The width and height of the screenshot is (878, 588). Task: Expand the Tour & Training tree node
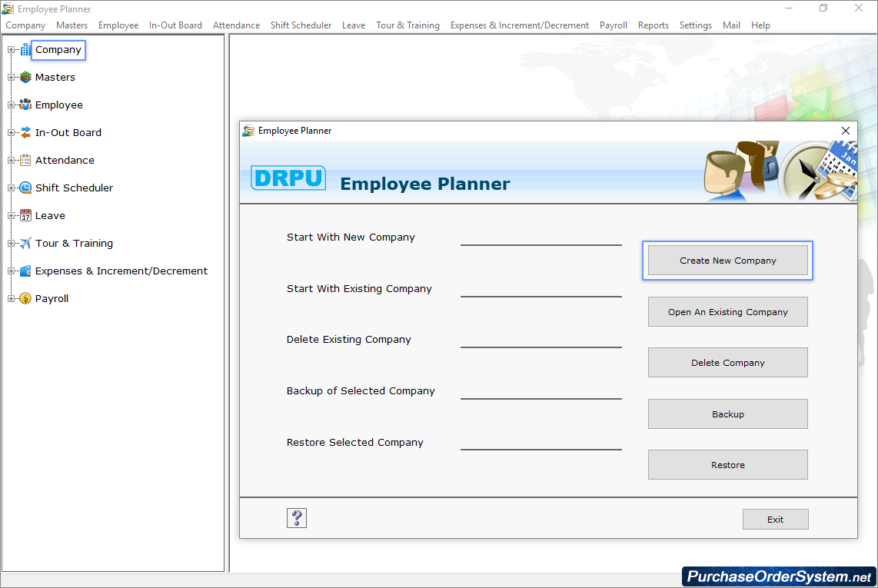12,243
